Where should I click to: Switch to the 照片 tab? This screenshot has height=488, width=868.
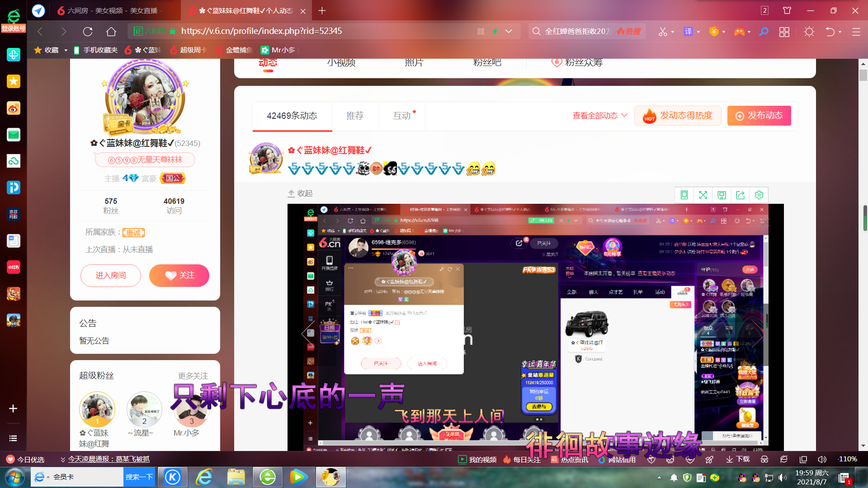pyautogui.click(x=414, y=62)
